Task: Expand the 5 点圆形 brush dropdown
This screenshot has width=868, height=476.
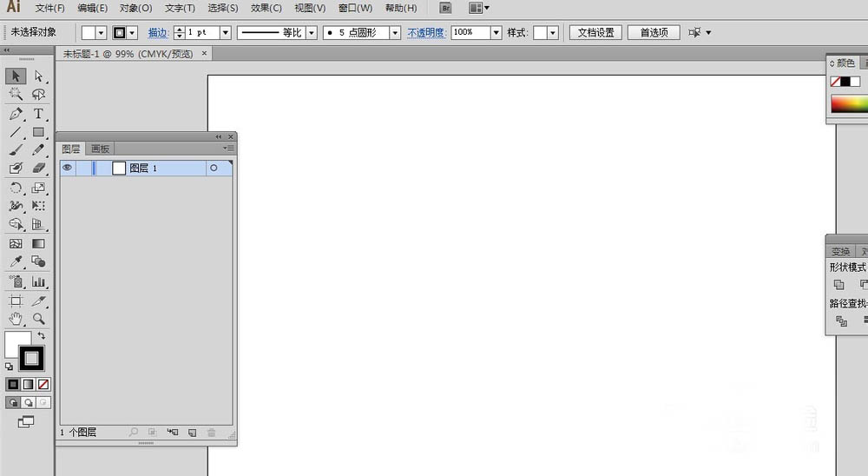Action: (395, 32)
